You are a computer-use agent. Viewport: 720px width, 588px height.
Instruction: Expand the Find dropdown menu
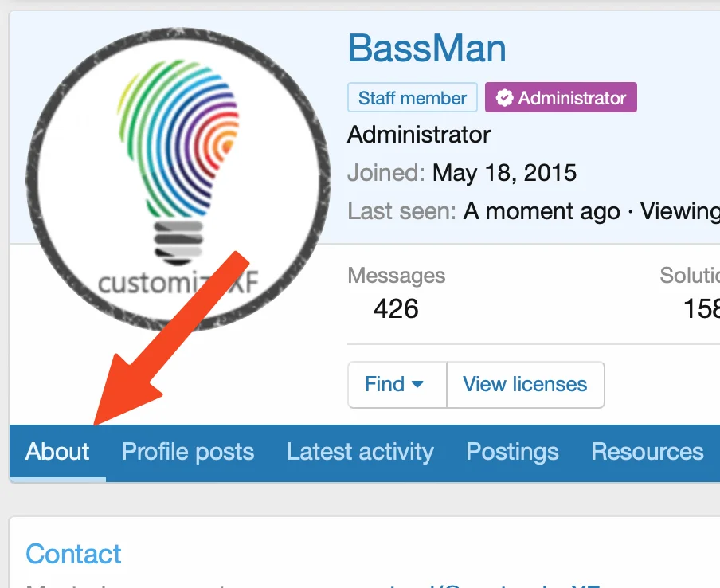pyautogui.click(x=396, y=385)
